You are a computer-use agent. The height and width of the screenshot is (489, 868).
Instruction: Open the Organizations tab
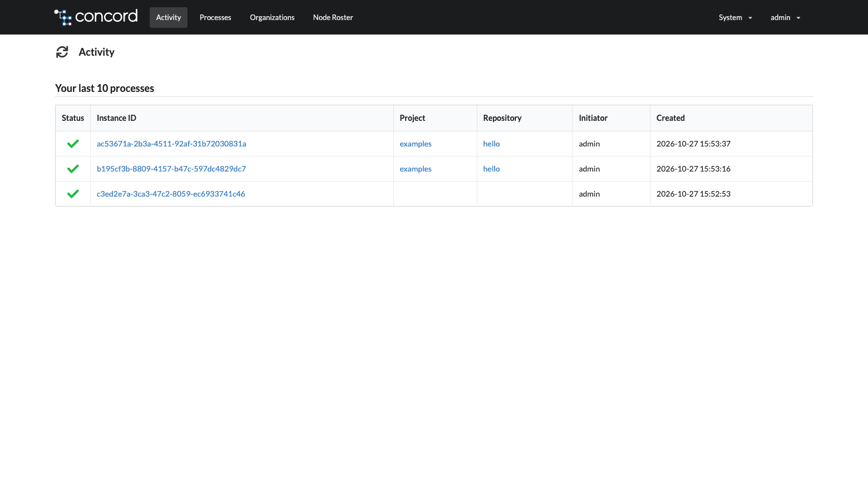[272, 17]
